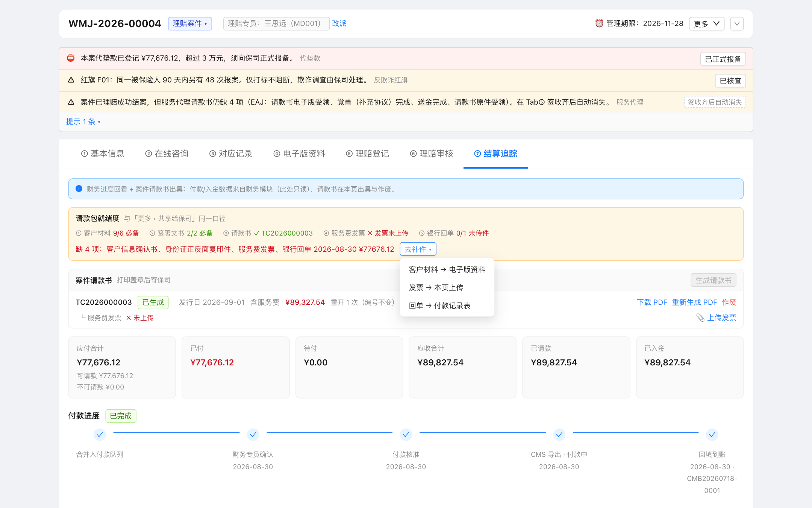Screen dimensions: 812x508
Task: Click 银行回单 0/1 未传件 status
Action: tap(454, 233)
